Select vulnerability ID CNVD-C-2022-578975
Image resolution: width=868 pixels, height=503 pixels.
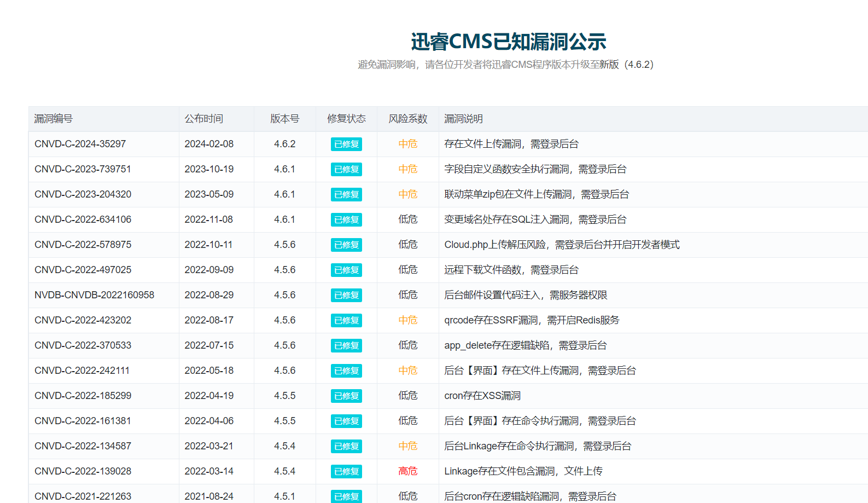tap(83, 245)
